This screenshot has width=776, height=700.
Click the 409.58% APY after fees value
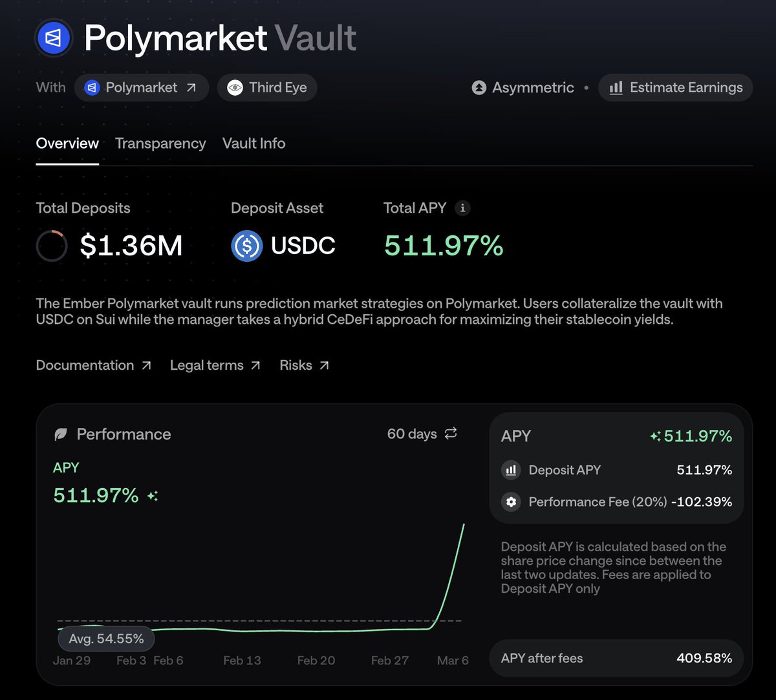pyautogui.click(x=704, y=658)
